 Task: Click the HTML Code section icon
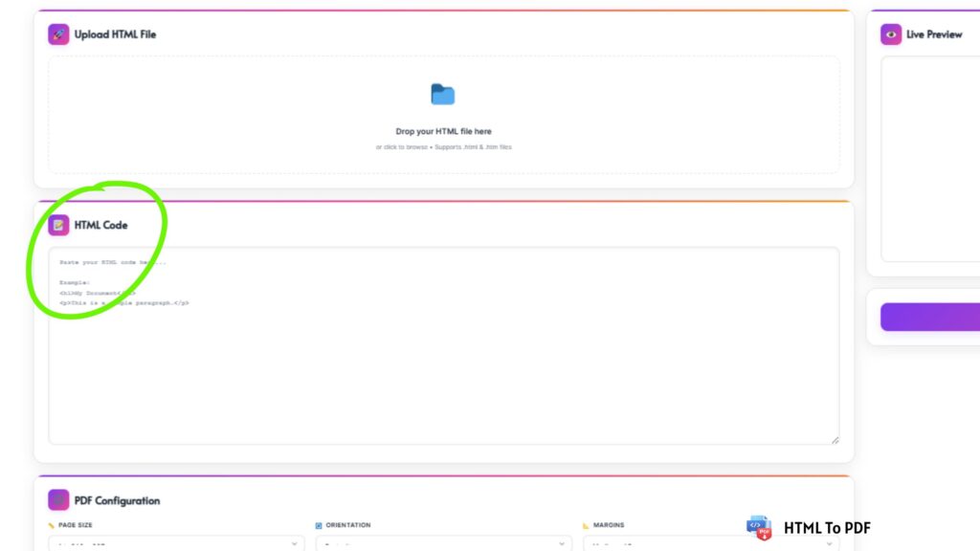[58, 225]
